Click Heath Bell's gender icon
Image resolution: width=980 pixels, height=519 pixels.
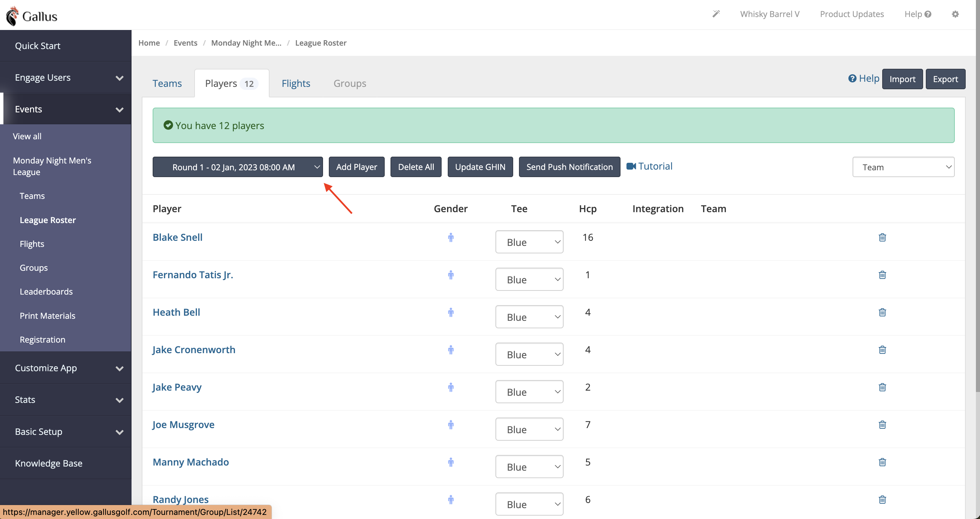point(450,312)
